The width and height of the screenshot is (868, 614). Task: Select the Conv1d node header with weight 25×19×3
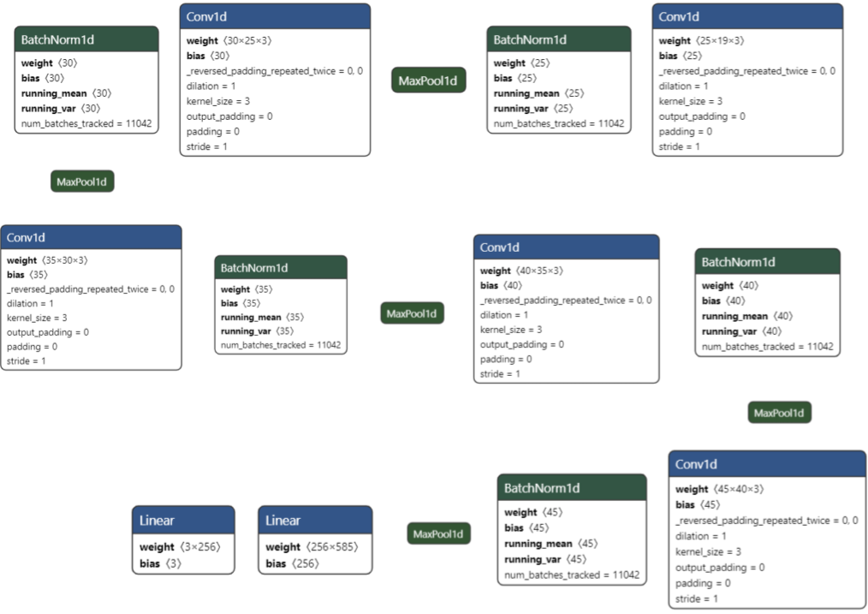tap(746, 16)
